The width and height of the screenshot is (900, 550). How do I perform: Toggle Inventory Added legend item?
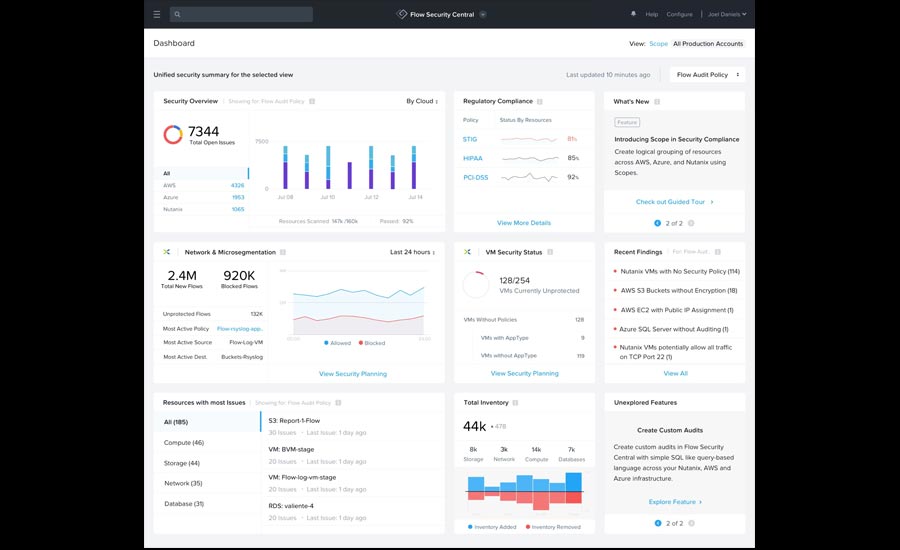[x=491, y=527]
